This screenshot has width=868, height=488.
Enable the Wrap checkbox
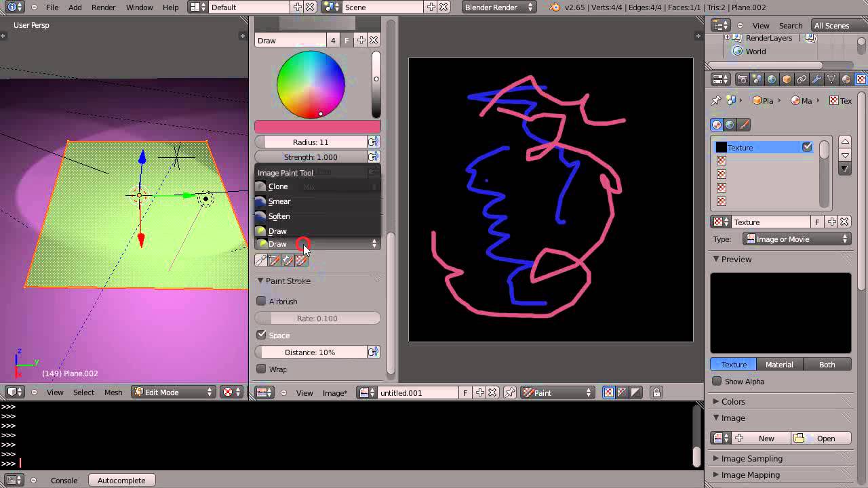(261, 369)
